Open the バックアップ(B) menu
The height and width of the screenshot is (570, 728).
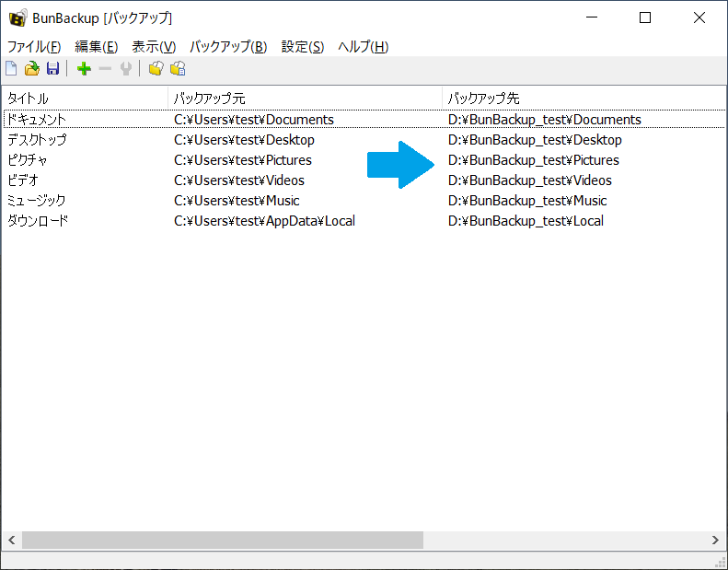pyautogui.click(x=228, y=46)
